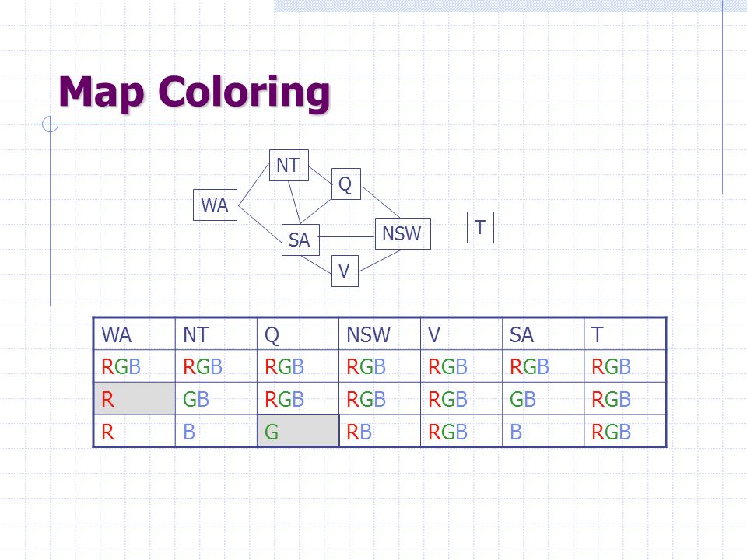Select the bottom-row RGB cell in the V column
Viewport: 747px width, 560px height.
(461, 431)
